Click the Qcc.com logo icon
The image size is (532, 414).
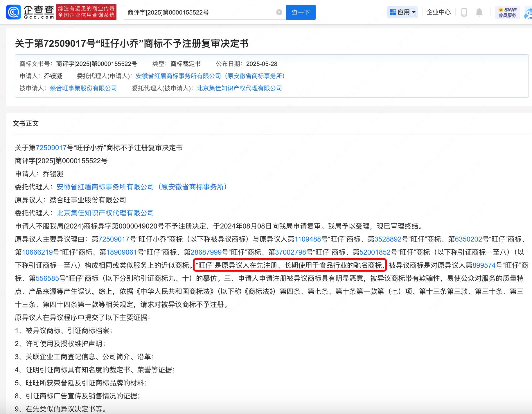coord(14,12)
